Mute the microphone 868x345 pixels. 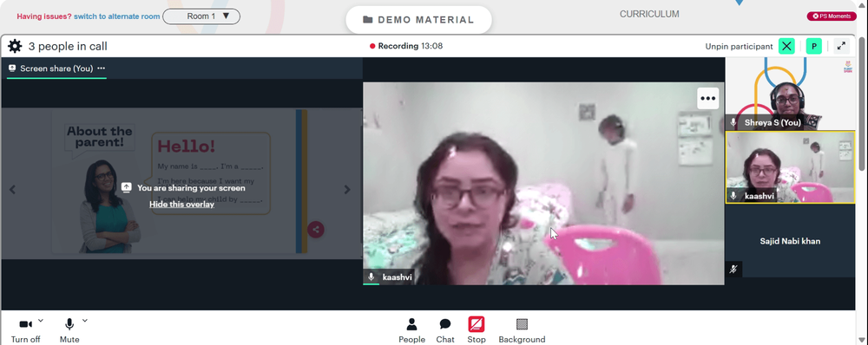(x=69, y=330)
